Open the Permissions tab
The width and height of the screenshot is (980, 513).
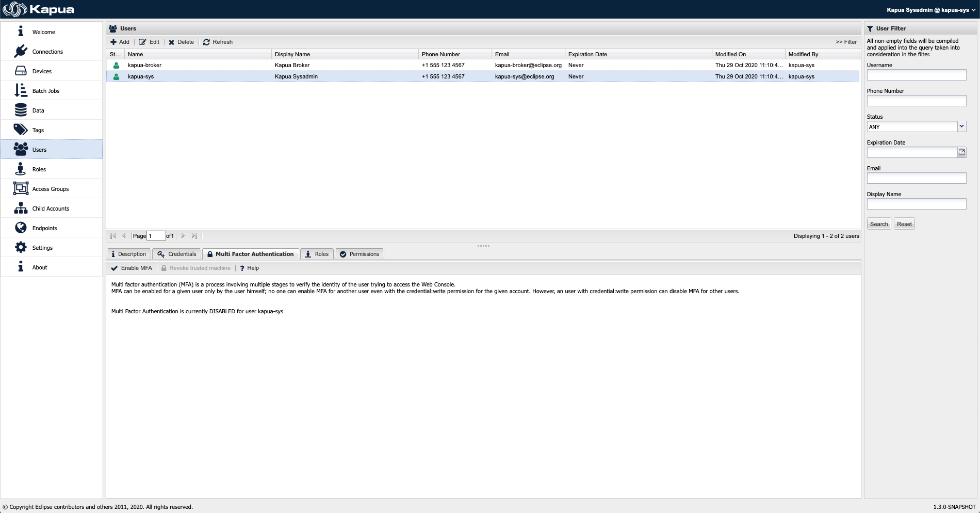point(360,254)
